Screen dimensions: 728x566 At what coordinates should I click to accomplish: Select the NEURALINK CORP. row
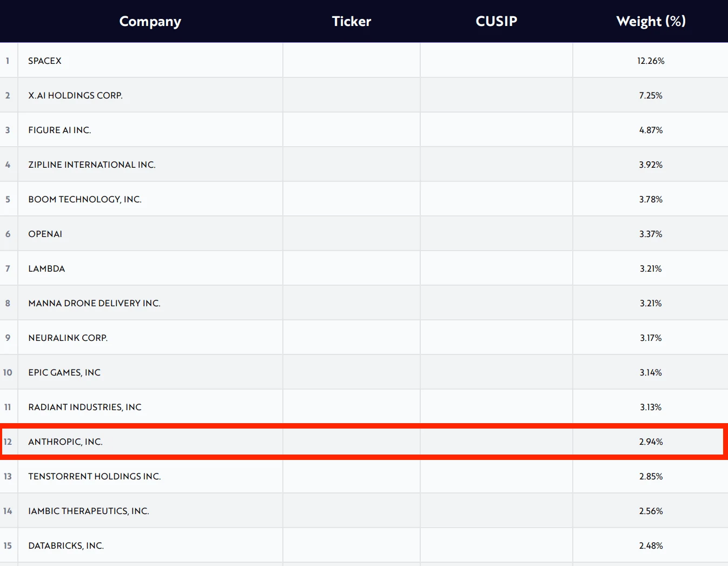click(68, 338)
